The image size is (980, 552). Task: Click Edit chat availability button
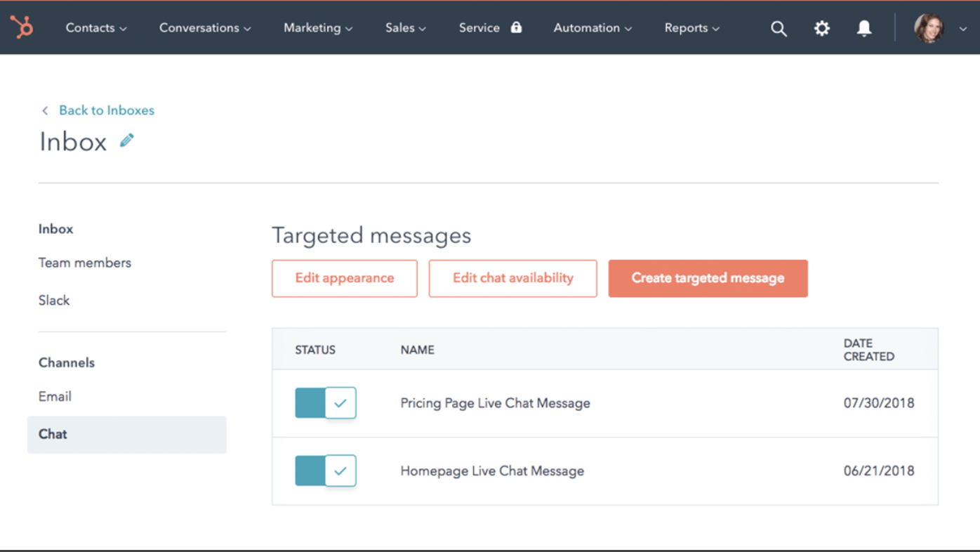coord(513,278)
